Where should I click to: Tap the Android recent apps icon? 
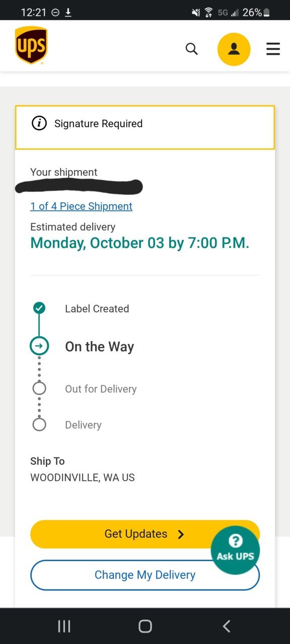pos(64,626)
